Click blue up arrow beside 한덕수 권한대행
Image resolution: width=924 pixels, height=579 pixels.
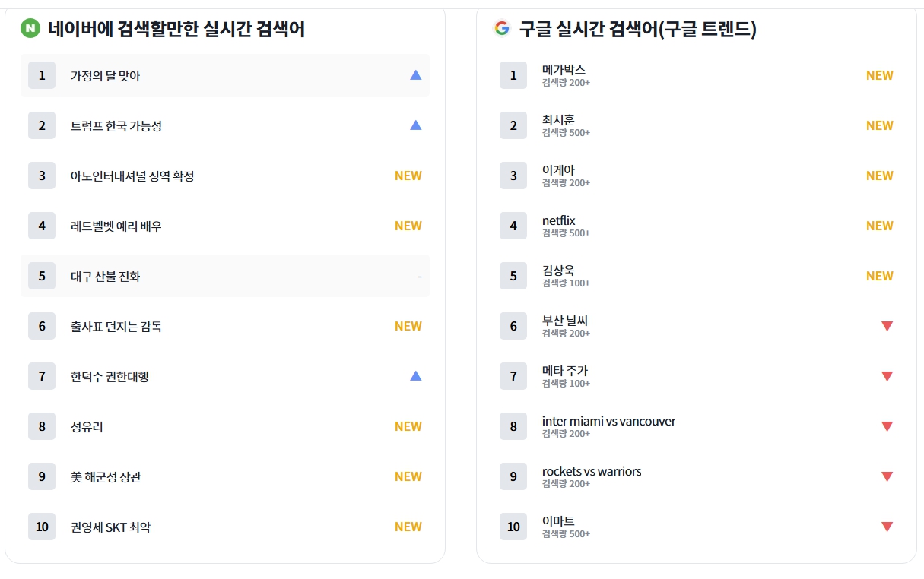(x=415, y=376)
